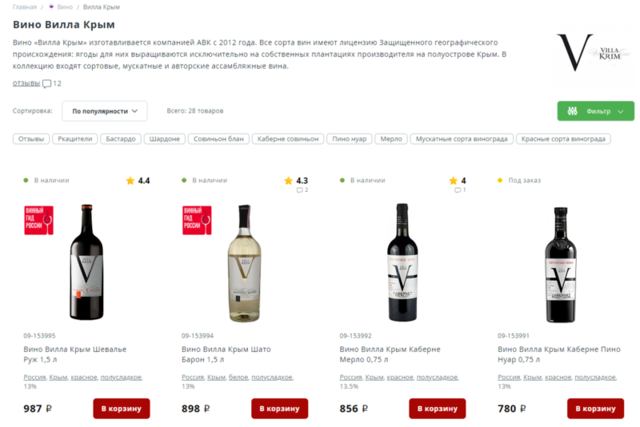Select the Мерло filter tag
This screenshot has height=427, width=640.
point(391,139)
